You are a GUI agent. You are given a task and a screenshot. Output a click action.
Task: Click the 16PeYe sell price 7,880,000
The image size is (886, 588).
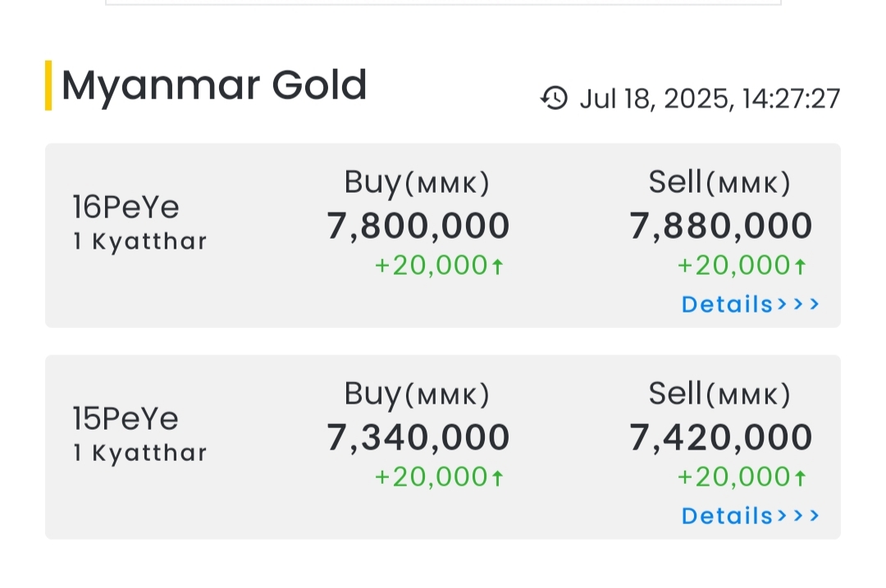pyautogui.click(x=721, y=226)
